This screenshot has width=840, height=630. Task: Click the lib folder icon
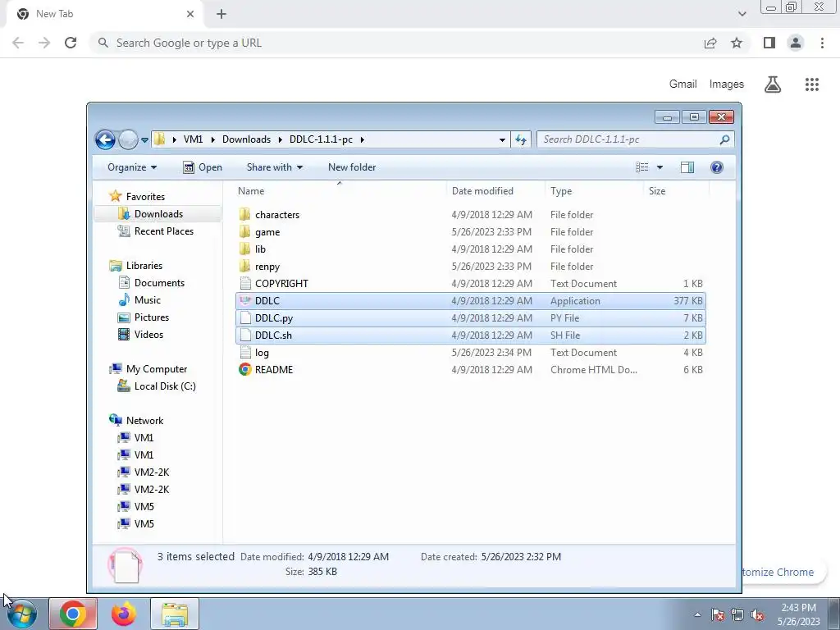(244, 249)
